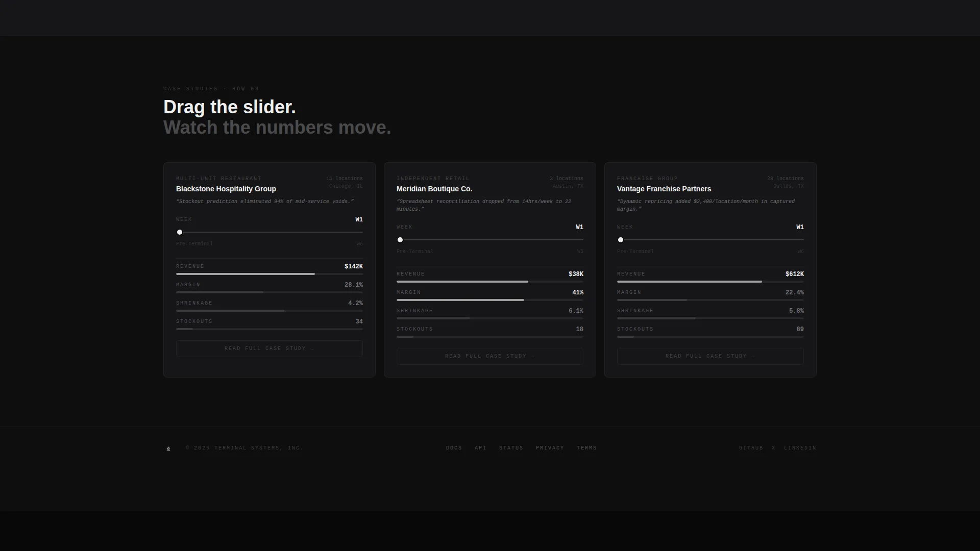
Task: Open the Privacy footer link
Action: tap(550, 448)
